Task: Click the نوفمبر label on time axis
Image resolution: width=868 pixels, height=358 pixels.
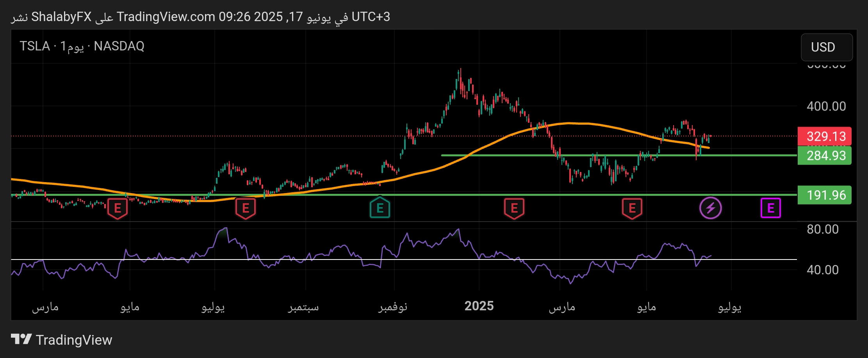Action: click(x=393, y=307)
